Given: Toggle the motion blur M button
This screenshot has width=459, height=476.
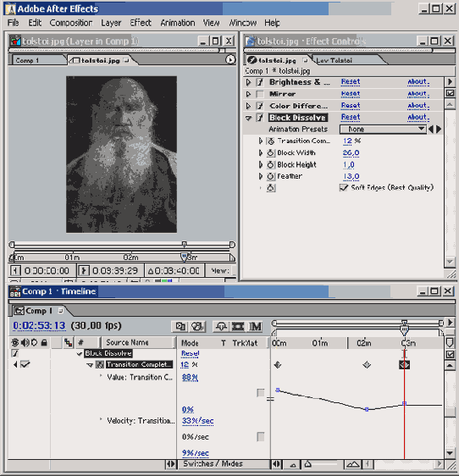Looking at the screenshot, I should 255,326.
